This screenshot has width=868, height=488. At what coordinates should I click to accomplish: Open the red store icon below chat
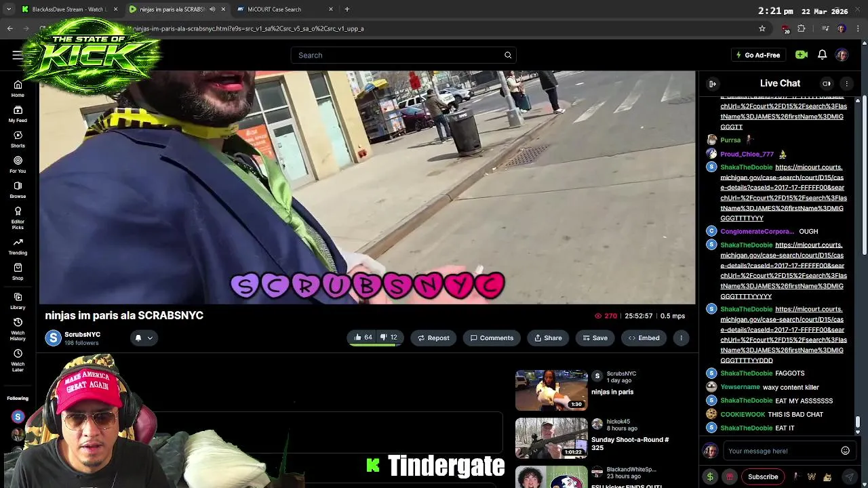730,476
